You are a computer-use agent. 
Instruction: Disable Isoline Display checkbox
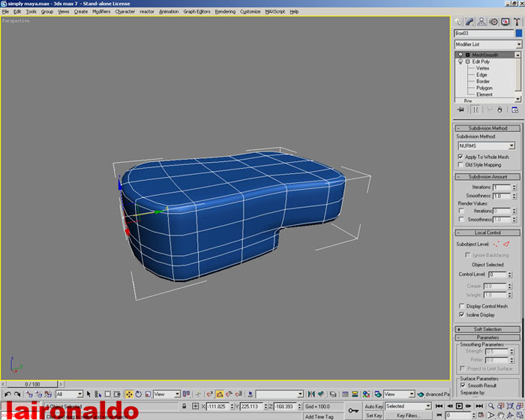point(460,314)
